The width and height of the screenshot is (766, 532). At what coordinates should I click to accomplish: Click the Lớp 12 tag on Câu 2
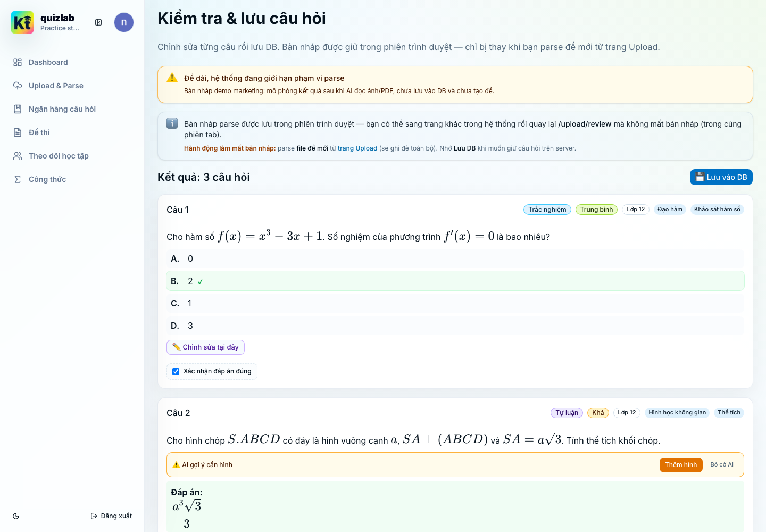pos(627,413)
